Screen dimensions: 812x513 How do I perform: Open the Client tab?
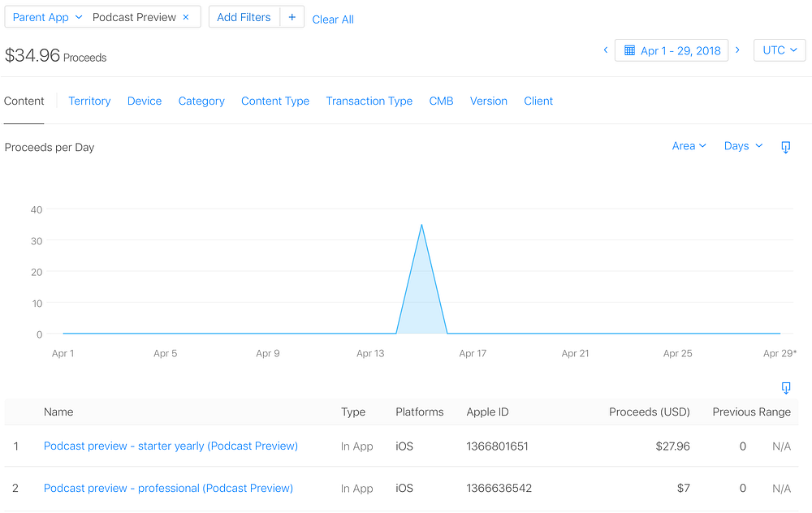538,101
